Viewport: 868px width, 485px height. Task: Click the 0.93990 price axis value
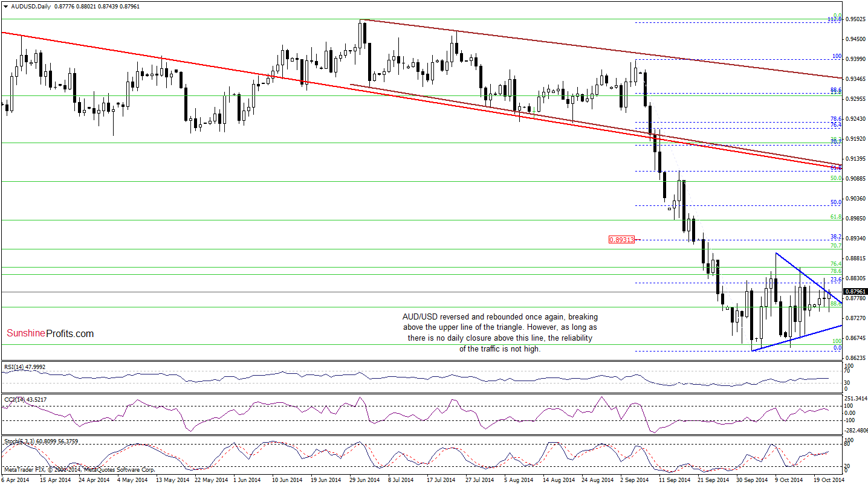coord(855,59)
